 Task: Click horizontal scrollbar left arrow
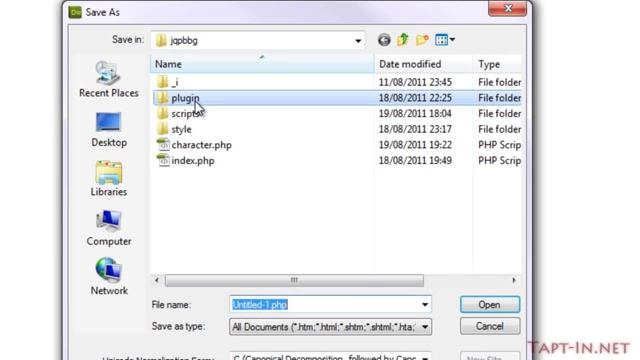point(157,280)
